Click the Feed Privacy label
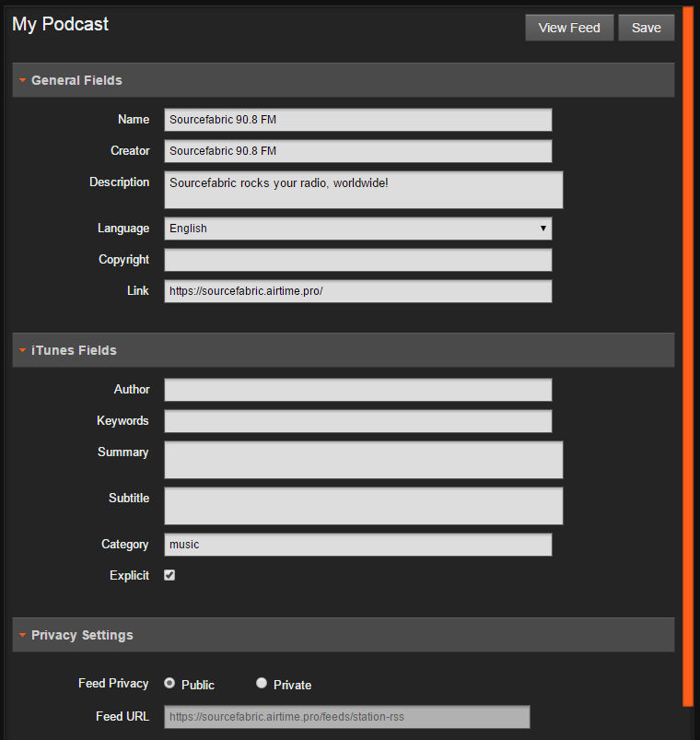The image size is (700, 740). (113, 684)
